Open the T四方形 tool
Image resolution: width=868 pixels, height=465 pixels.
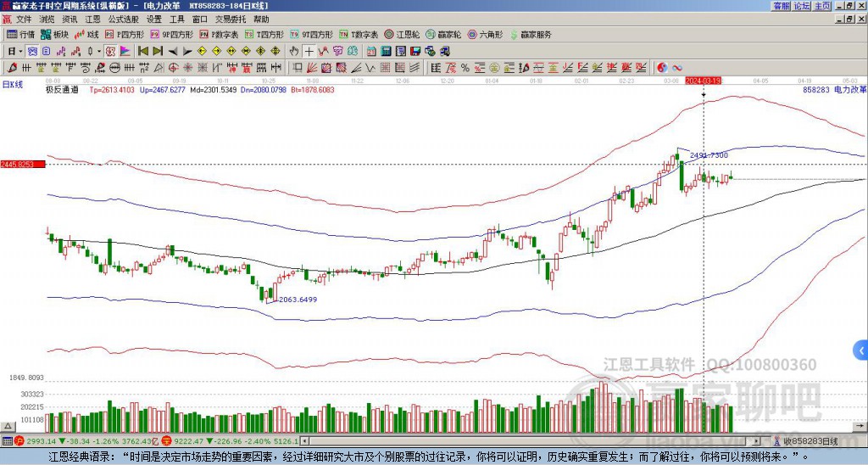264,34
